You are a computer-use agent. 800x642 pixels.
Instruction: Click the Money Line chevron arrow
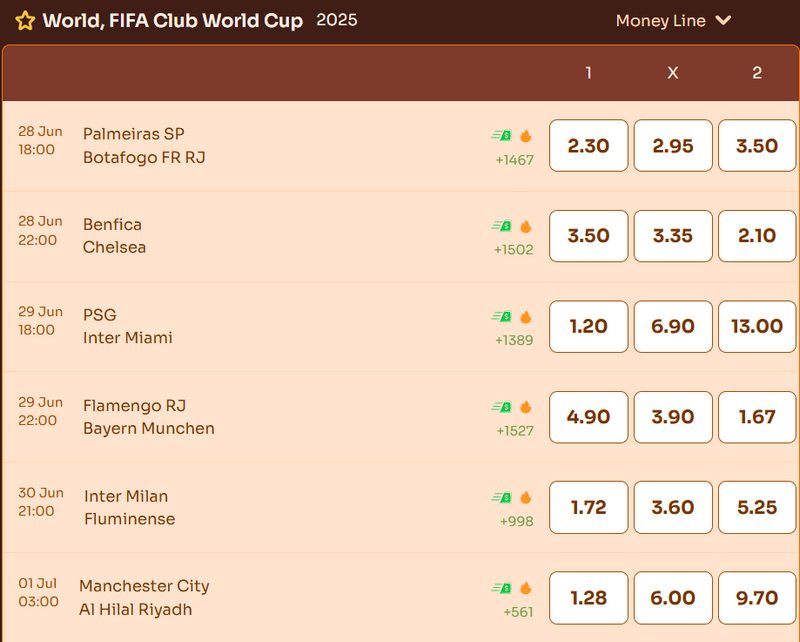point(723,20)
